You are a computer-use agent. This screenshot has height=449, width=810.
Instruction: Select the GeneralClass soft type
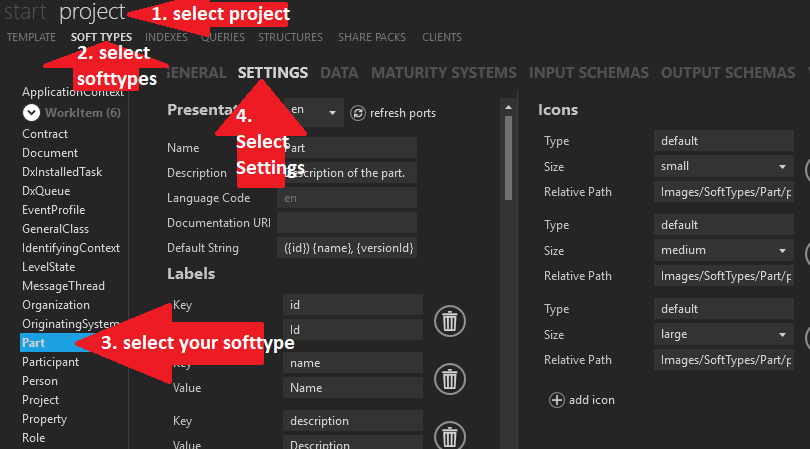[55, 229]
